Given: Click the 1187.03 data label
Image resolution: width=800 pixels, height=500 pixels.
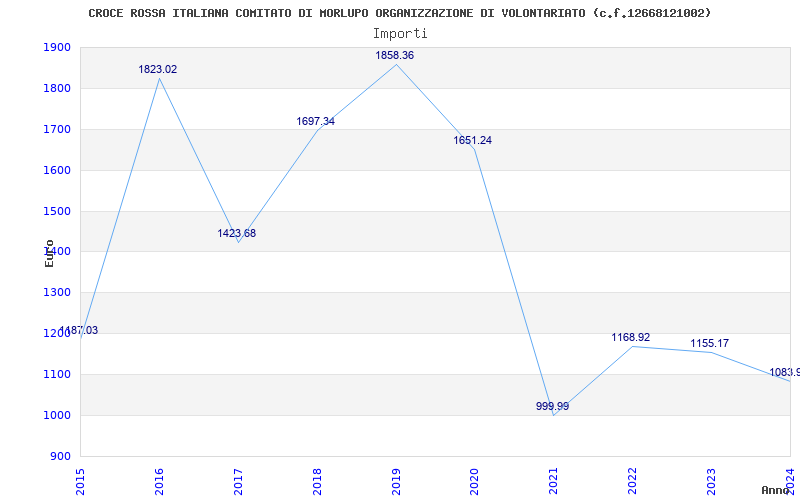Looking at the screenshot, I should [x=79, y=330].
